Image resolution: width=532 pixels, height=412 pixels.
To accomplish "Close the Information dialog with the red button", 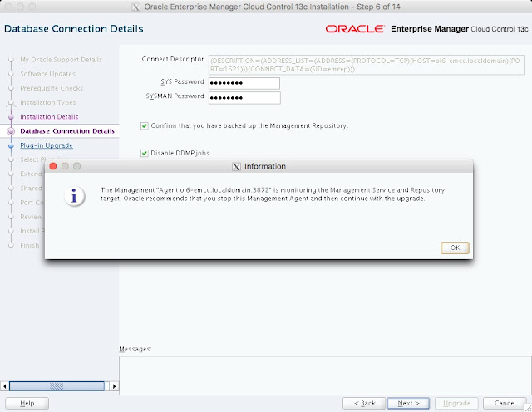I will pyautogui.click(x=53, y=166).
